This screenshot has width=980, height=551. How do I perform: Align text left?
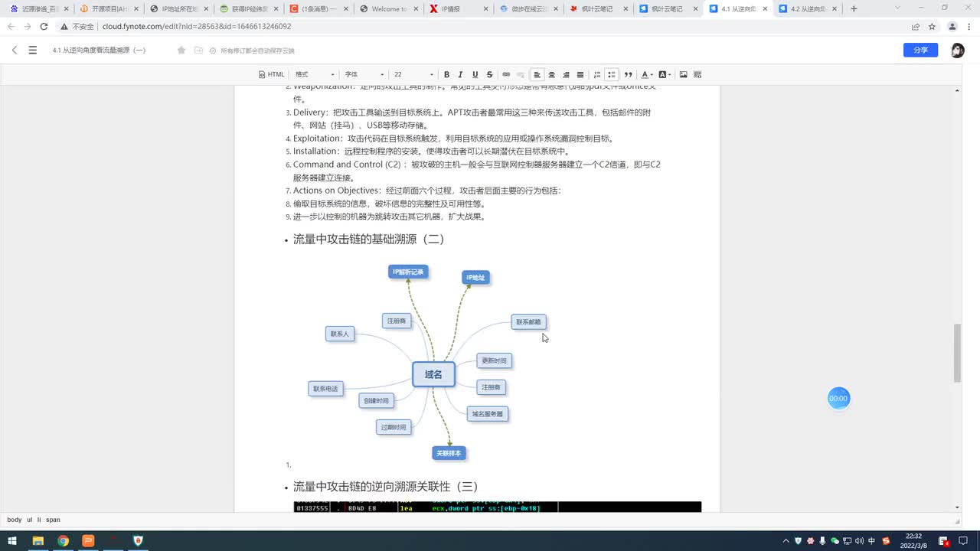537,74
